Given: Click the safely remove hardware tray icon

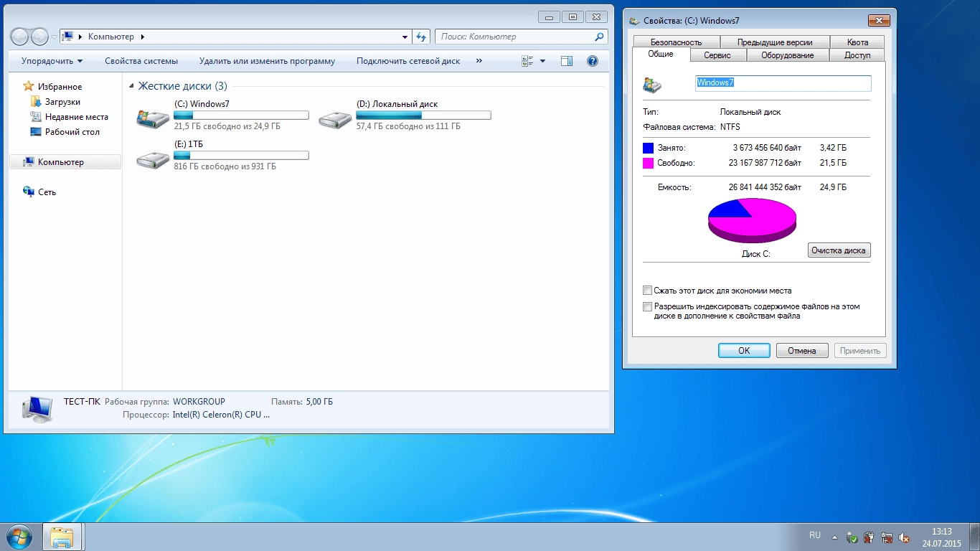Looking at the screenshot, I should [x=852, y=537].
